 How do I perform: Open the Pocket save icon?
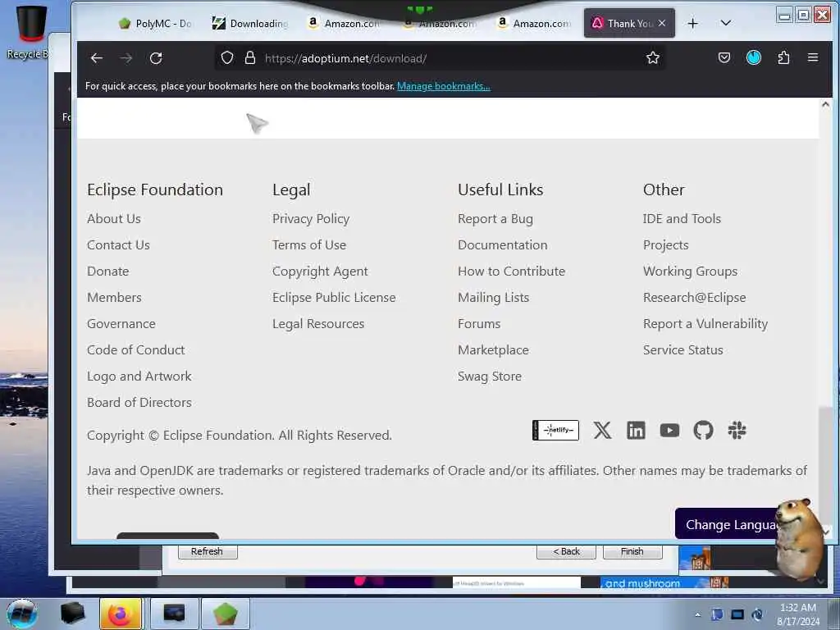point(724,57)
